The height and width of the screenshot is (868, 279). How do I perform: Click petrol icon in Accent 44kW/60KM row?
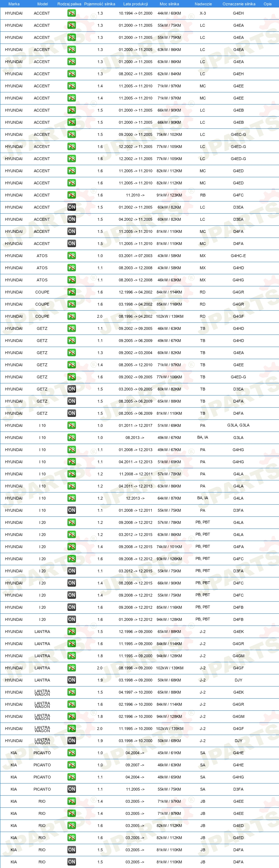pyautogui.click(x=71, y=13)
